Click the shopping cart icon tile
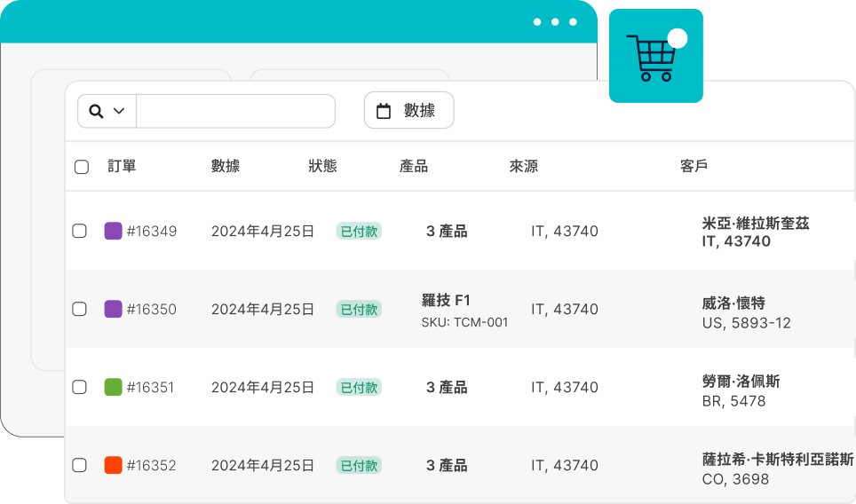This screenshot has width=856, height=504. pos(655,56)
